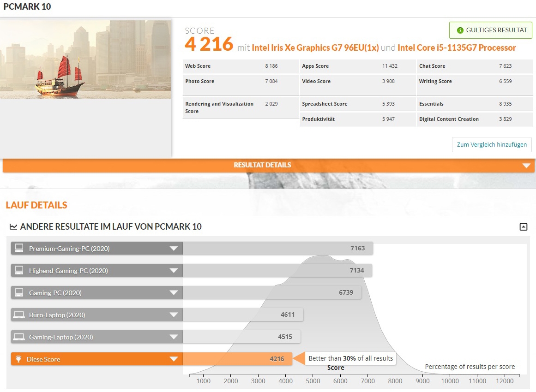Viewport: 536px width, 392px height.
Task: Click the chart icon beside ANDERE RESULTATE
Action: (13, 227)
